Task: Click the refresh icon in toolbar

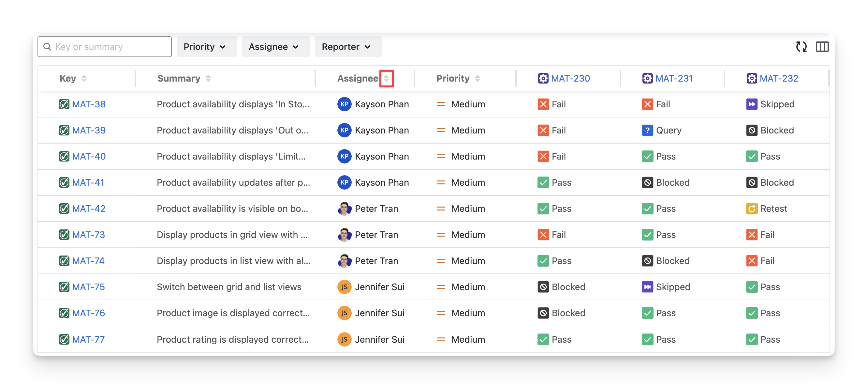Action: click(801, 47)
